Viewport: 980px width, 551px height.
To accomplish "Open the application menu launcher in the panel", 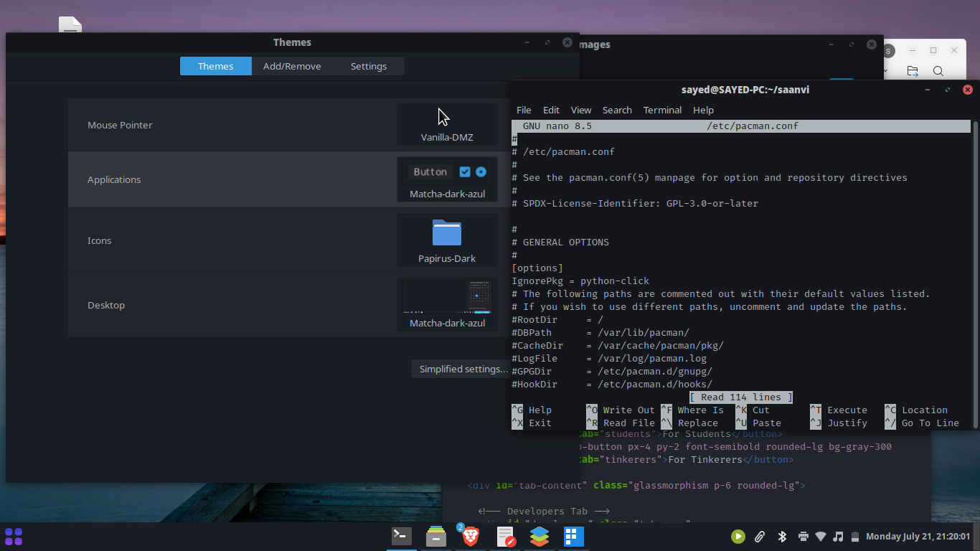I will 14,537.
